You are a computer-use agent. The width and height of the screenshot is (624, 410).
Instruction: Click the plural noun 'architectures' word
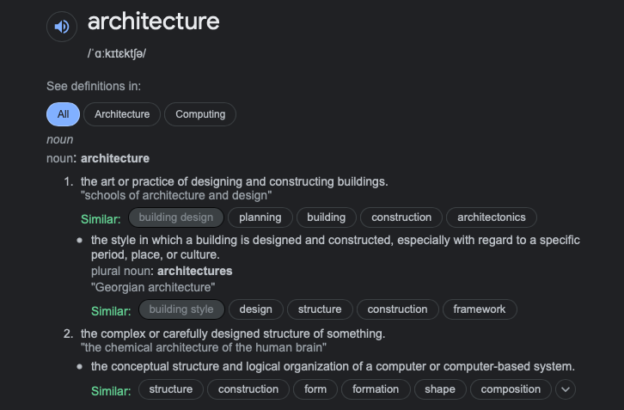point(195,271)
